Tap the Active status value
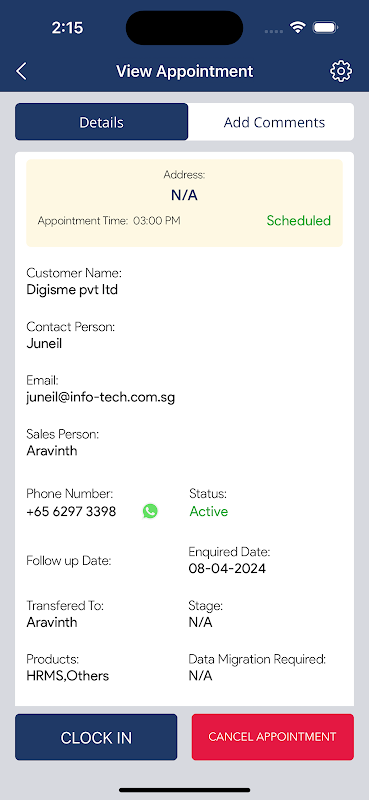Viewport: 369px width, 800px height. [209, 511]
